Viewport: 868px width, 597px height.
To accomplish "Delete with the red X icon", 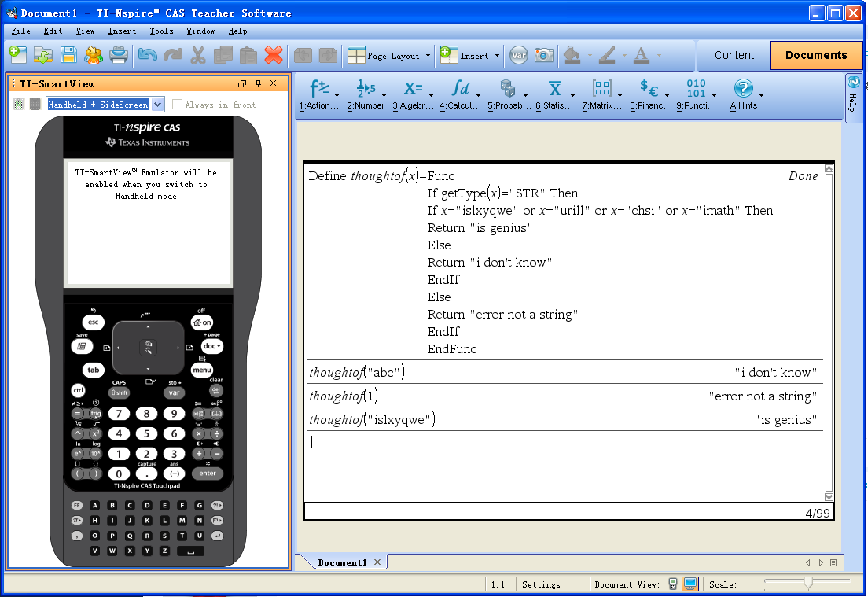I will [274, 55].
